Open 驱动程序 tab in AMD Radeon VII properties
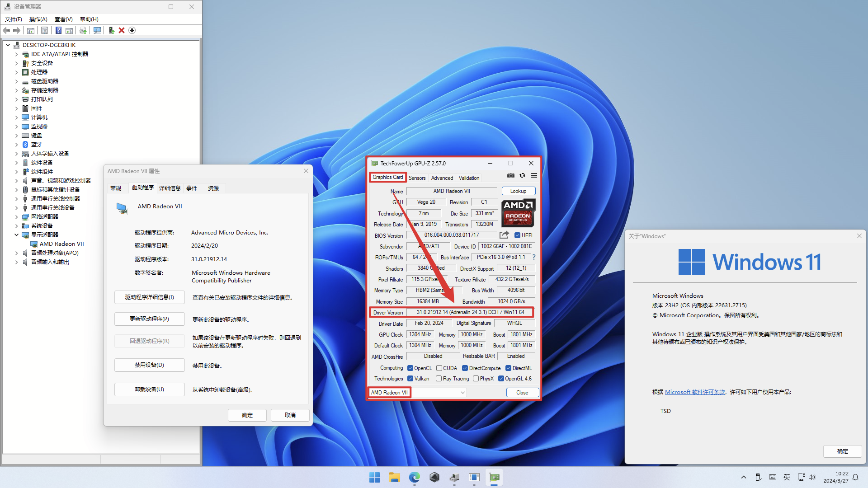 (142, 188)
